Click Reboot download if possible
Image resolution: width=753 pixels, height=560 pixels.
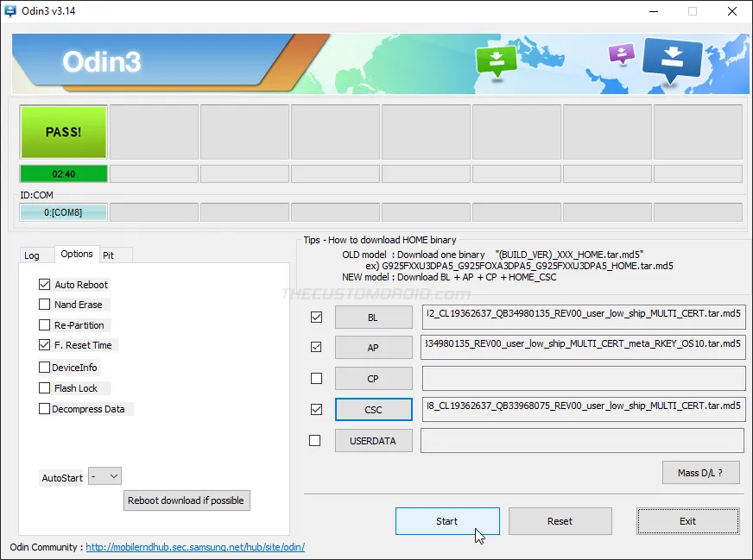coord(187,500)
